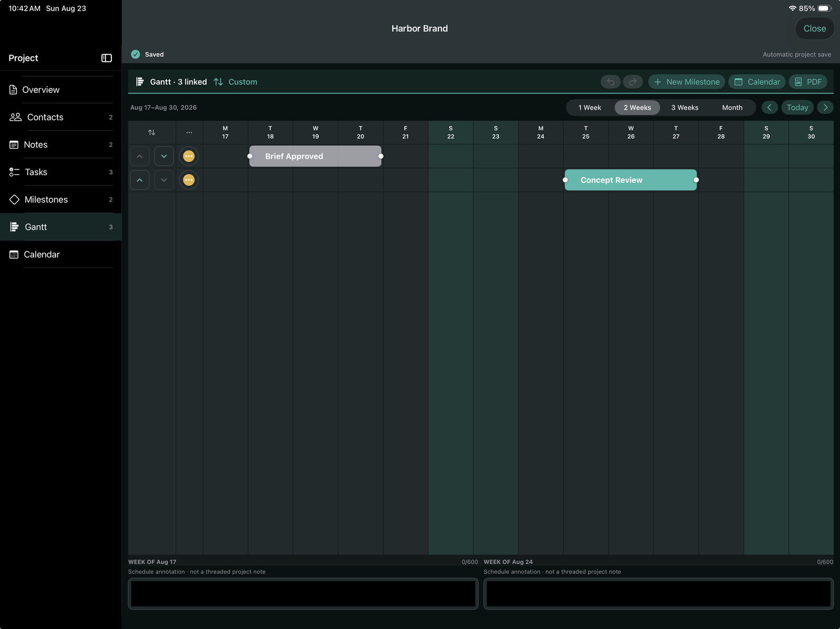The image size is (840, 629).
Task: Focus the Week of Aug 17 annotation field
Action: pos(303,594)
